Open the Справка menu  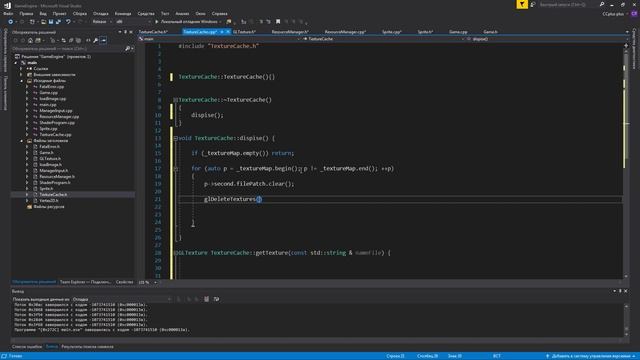(220, 13)
